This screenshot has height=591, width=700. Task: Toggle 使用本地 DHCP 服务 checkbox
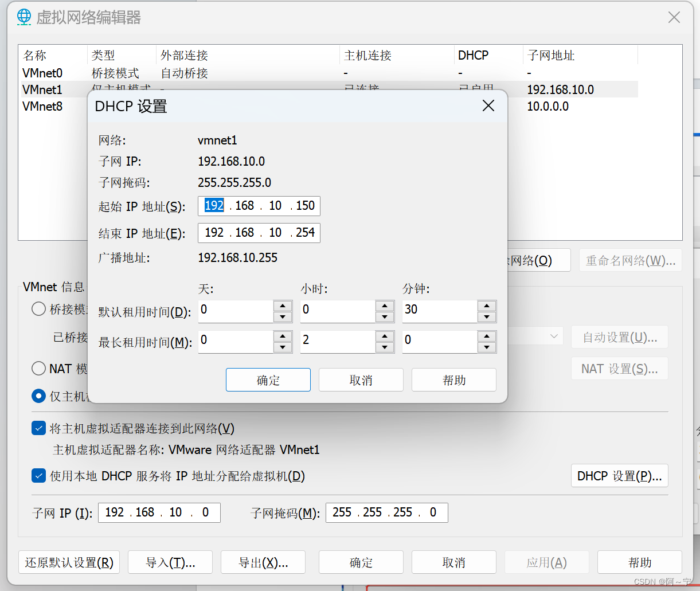(x=38, y=476)
